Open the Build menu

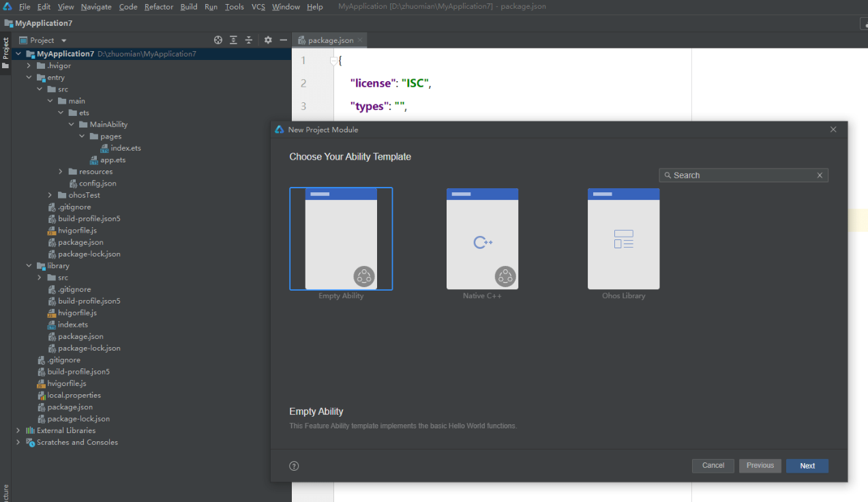[189, 7]
